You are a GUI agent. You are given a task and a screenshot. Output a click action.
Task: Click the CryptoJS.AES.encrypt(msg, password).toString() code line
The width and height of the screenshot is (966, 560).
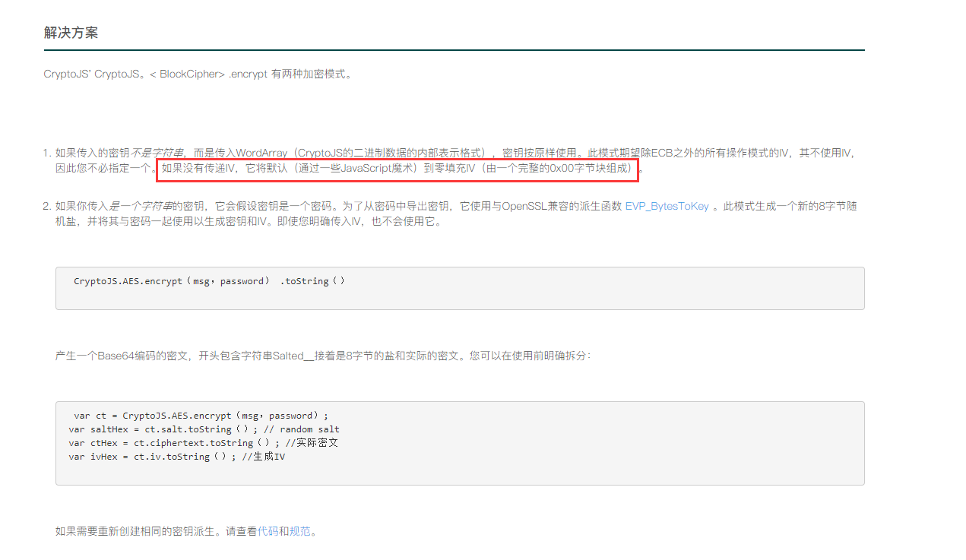(x=209, y=281)
